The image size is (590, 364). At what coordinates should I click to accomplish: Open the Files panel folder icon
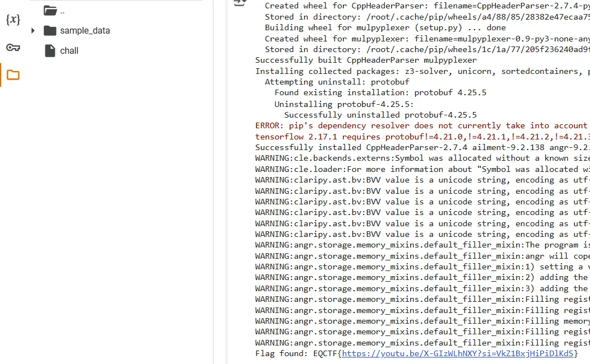point(13,75)
